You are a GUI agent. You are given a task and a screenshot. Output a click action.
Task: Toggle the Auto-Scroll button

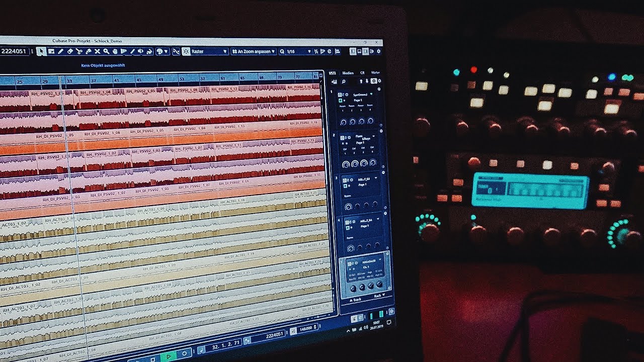coord(176,51)
